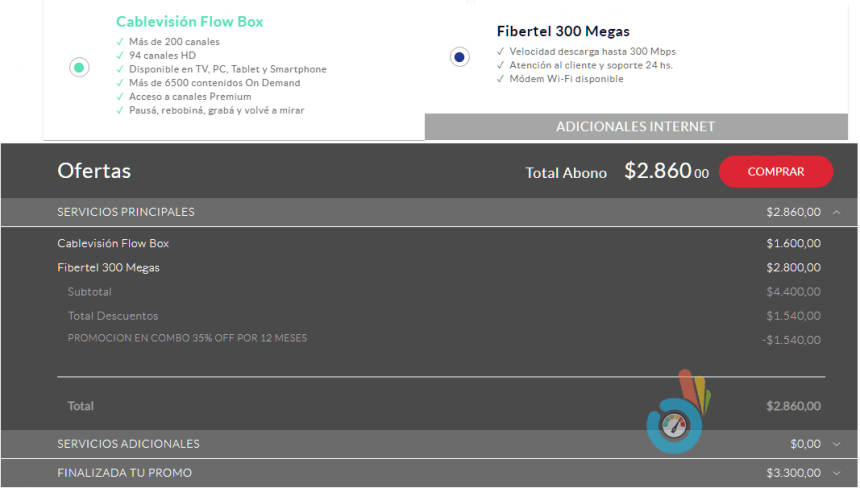Select the Cablevisión Flow Box radio button
This screenshot has height=488, width=860.
79,67
